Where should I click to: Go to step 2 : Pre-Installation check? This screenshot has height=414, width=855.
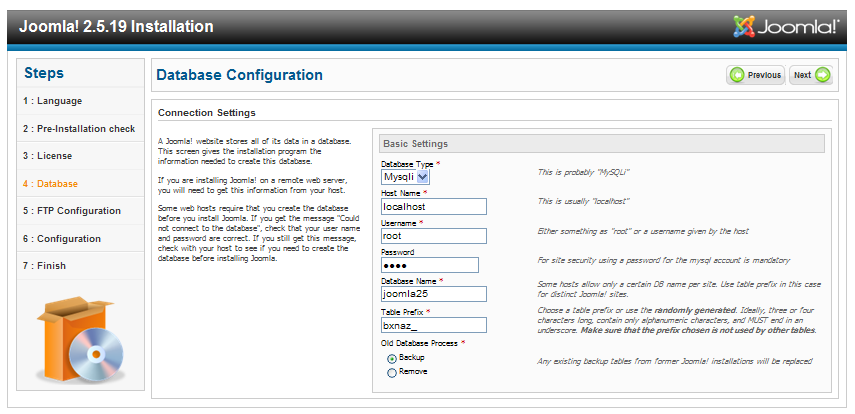(80, 129)
